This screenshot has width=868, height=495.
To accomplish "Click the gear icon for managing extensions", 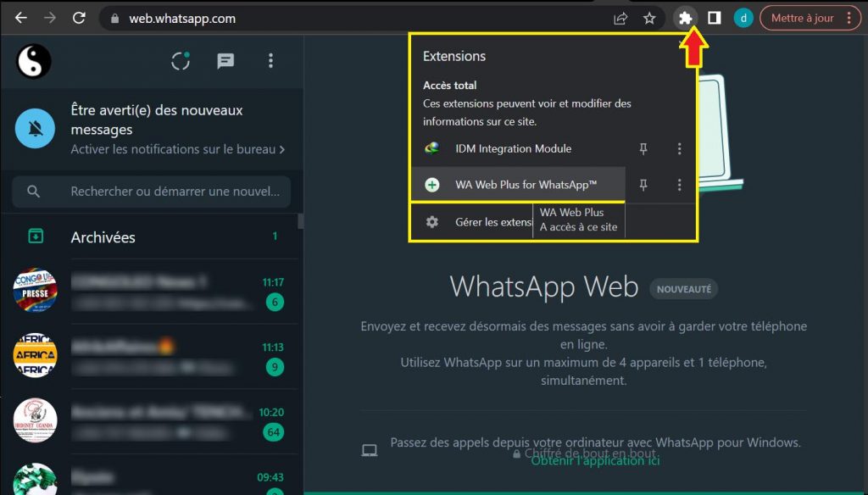I will pyautogui.click(x=431, y=222).
